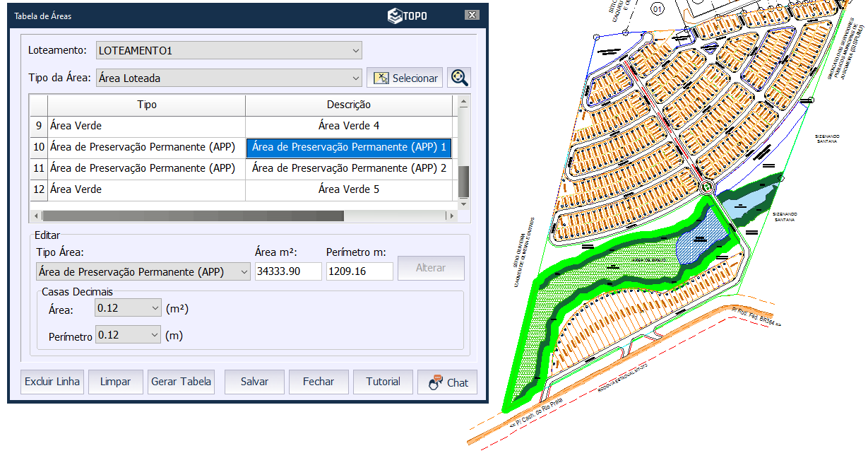
Task: Expand the Loteamento dropdown
Action: point(355,50)
